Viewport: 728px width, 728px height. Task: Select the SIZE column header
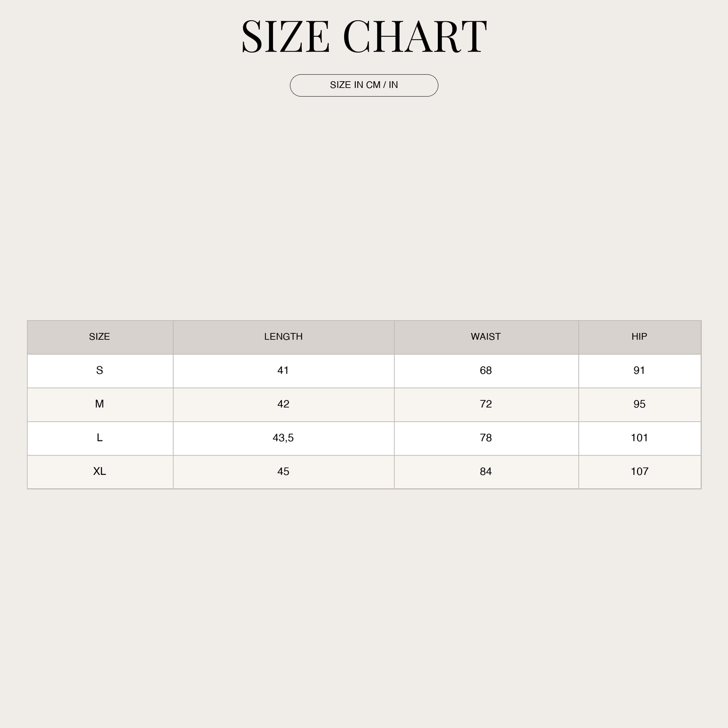coord(99,336)
